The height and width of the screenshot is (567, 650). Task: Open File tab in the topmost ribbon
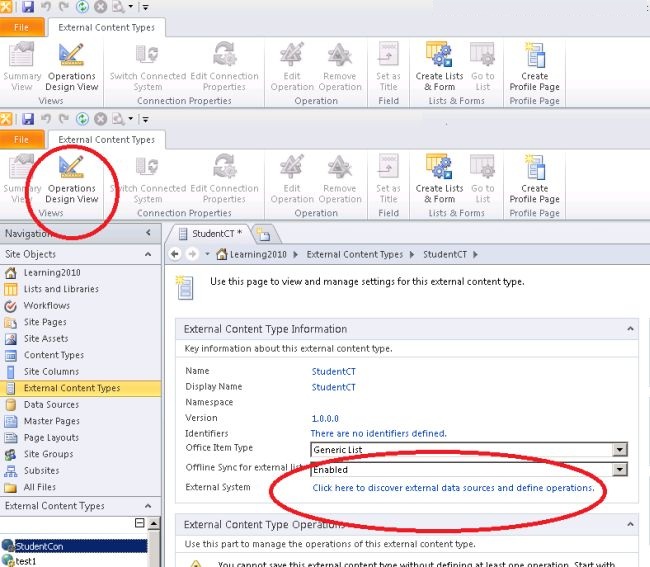(x=22, y=27)
